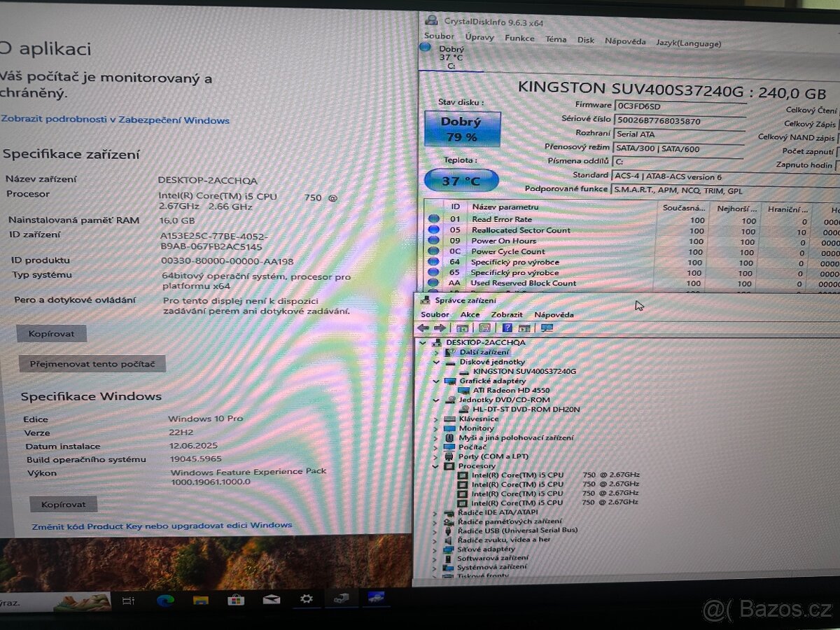
Task: Expand Síťové adaptéry tree node
Action: click(x=435, y=549)
